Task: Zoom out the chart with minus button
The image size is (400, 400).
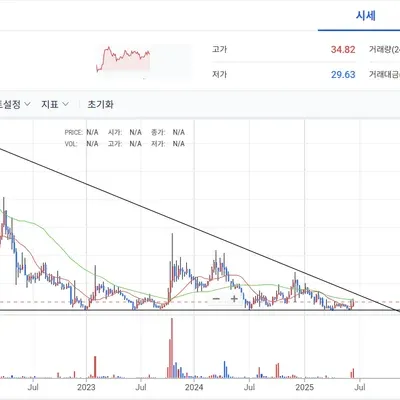Action: pos(216,299)
